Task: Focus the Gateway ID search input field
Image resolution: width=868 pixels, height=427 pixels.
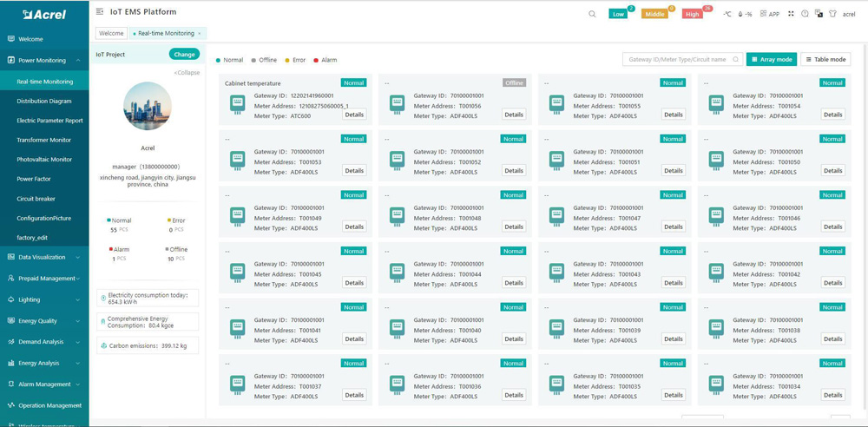Action: point(677,60)
